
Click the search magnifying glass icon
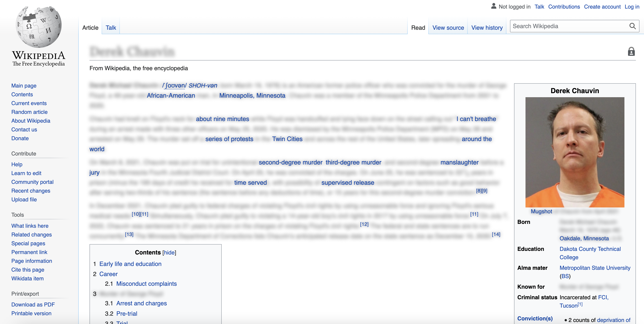tap(632, 26)
